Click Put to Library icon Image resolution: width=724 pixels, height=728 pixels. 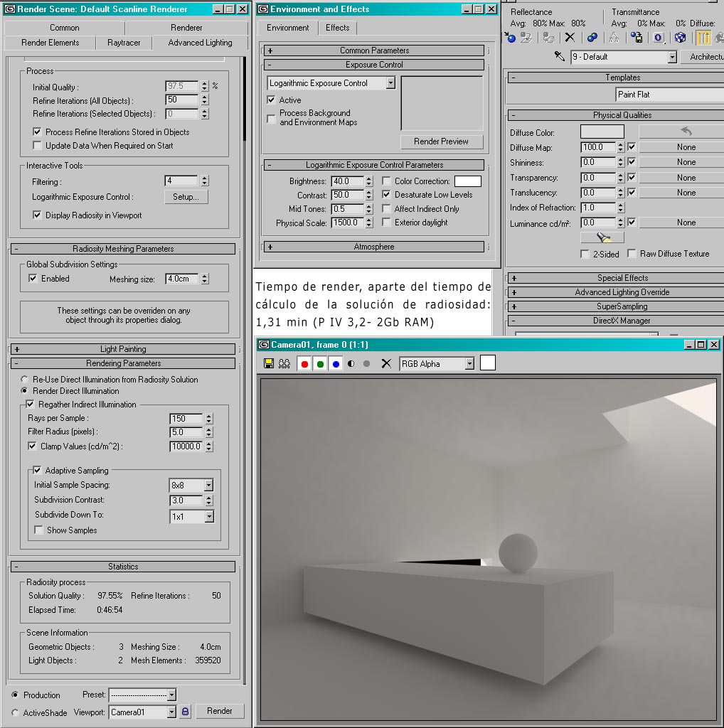pyautogui.click(x=637, y=38)
